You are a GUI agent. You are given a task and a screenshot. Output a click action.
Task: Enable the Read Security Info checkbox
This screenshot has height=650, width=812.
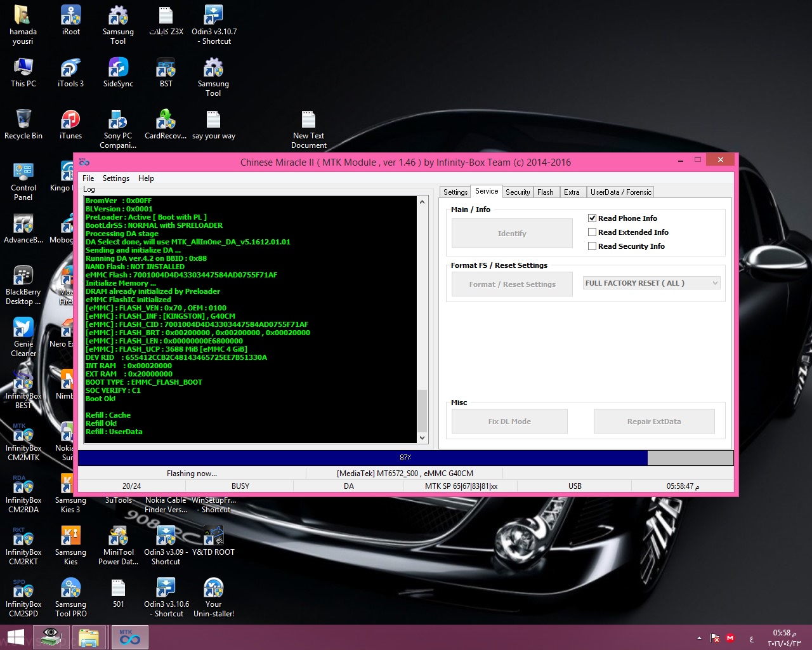pyautogui.click(x=593, y=246)
